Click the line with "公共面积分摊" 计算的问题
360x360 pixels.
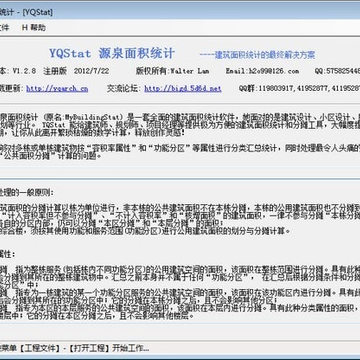tap(51, 155)
